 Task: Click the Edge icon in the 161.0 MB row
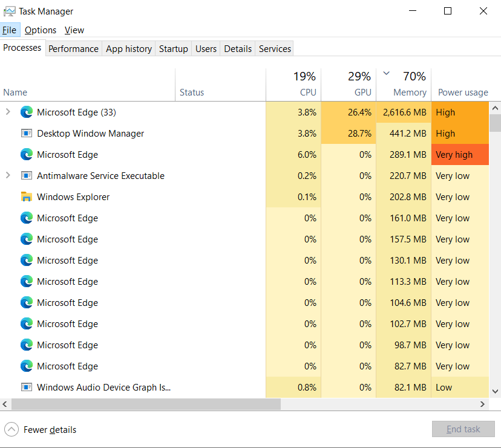coord(27,218)
